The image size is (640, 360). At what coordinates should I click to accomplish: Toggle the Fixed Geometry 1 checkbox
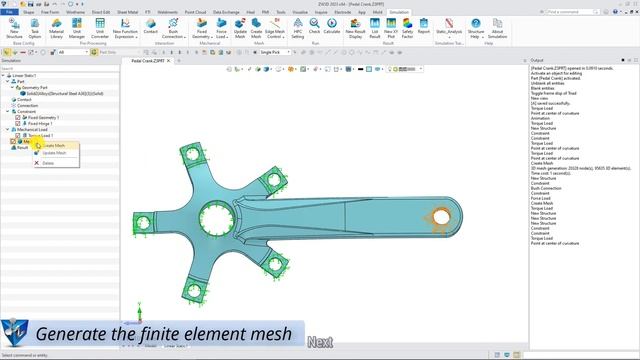tap(18, 118)
